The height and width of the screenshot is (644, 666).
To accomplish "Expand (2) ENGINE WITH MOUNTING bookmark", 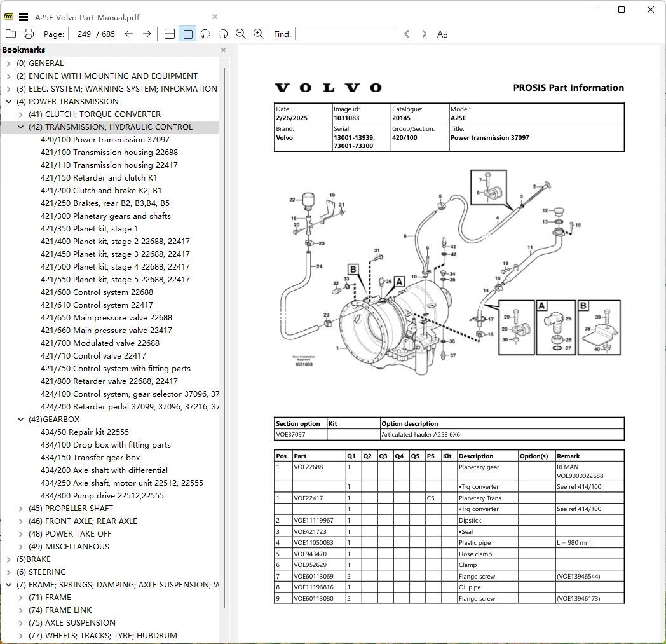I will click(x=8, y=76).
